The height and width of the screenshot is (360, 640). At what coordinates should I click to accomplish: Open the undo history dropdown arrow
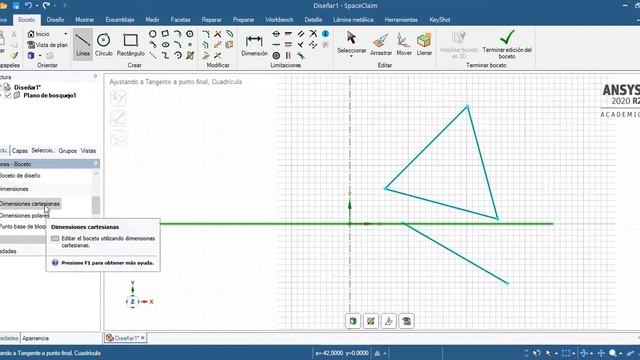tap(37, 6)
